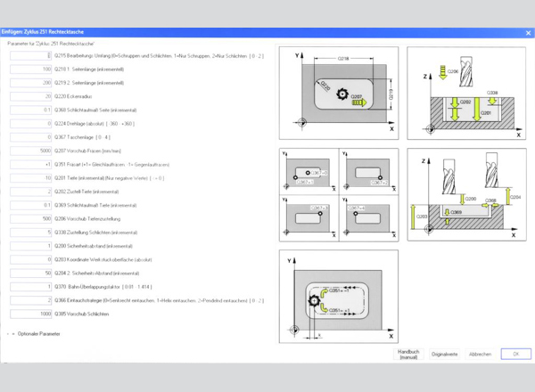Focus the Q370 Bahn-Überlappungsfaktor field
Image resolution: width=535 pixels, height=392 pixels.
coord(31,287)
